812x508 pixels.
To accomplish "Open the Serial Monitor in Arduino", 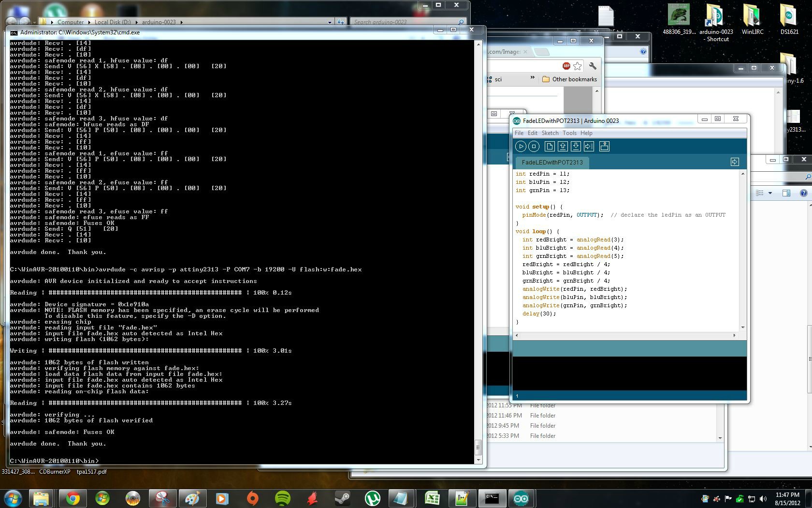I will click(x=604, y=146).
